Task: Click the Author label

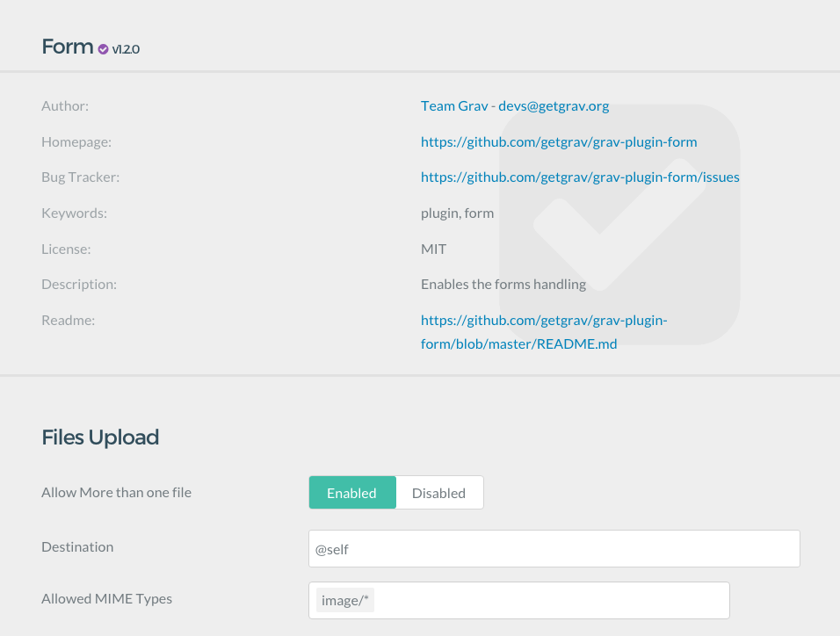Action: click(x=65, y=105)
